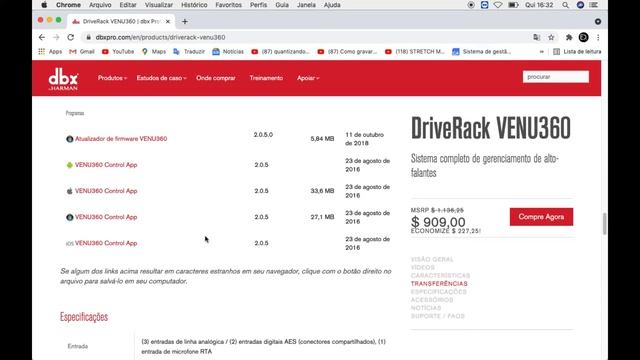
Task: Open the Janela menu
Action: click(306, 5)
